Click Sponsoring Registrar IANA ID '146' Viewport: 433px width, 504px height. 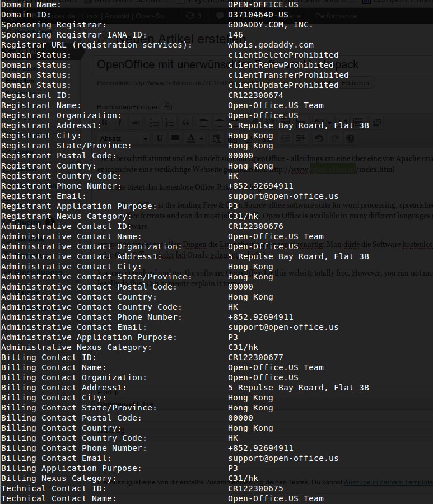[x=235, y=35]
